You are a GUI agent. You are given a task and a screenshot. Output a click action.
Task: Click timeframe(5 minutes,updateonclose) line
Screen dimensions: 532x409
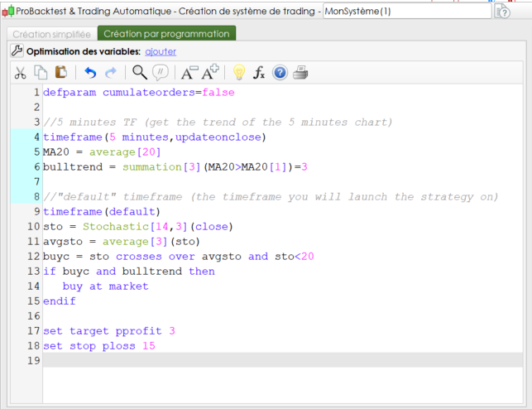coord(155,137)
